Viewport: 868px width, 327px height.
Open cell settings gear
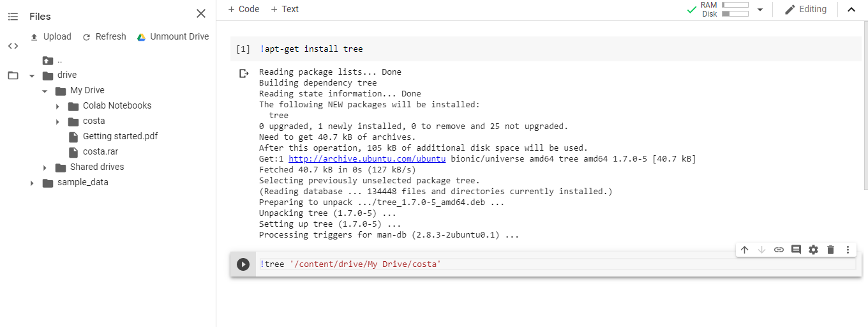[x=813, y=250]
